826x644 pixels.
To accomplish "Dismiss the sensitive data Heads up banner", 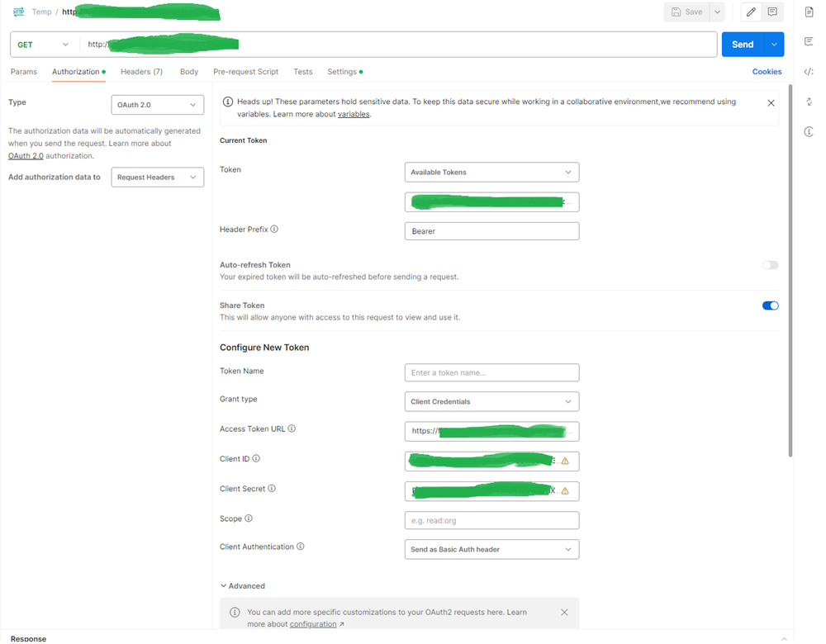I will [x=771, y=103].
